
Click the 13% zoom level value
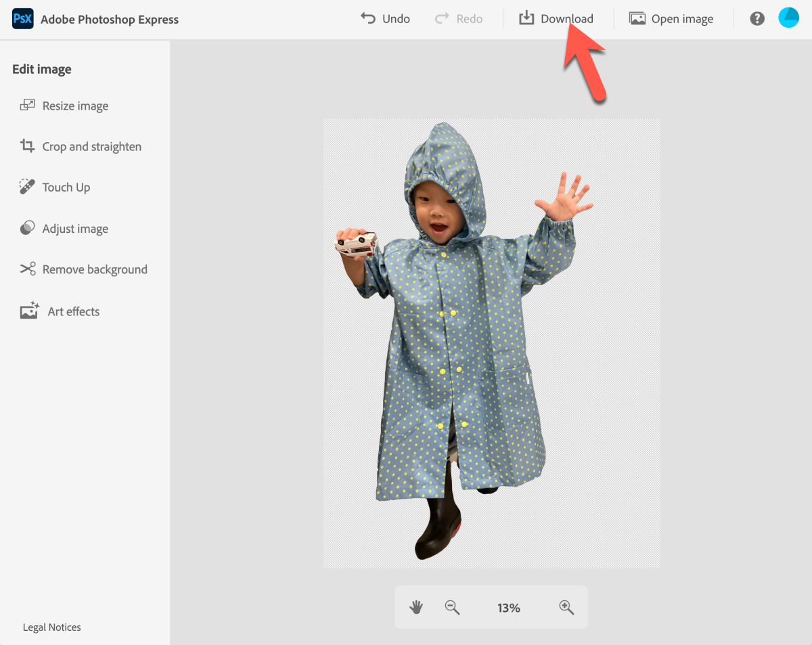coord(509,608)
